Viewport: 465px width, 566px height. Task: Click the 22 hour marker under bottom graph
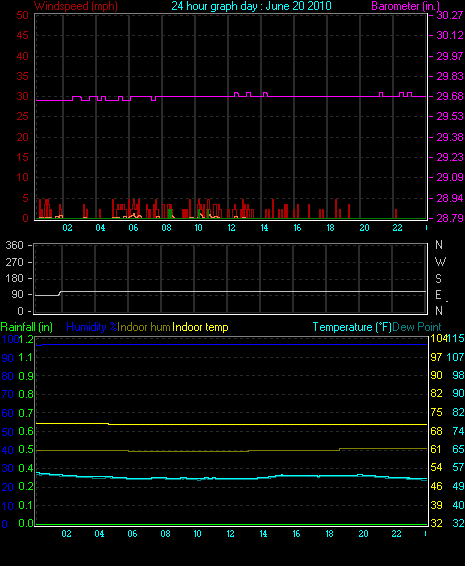pos(396,534)
